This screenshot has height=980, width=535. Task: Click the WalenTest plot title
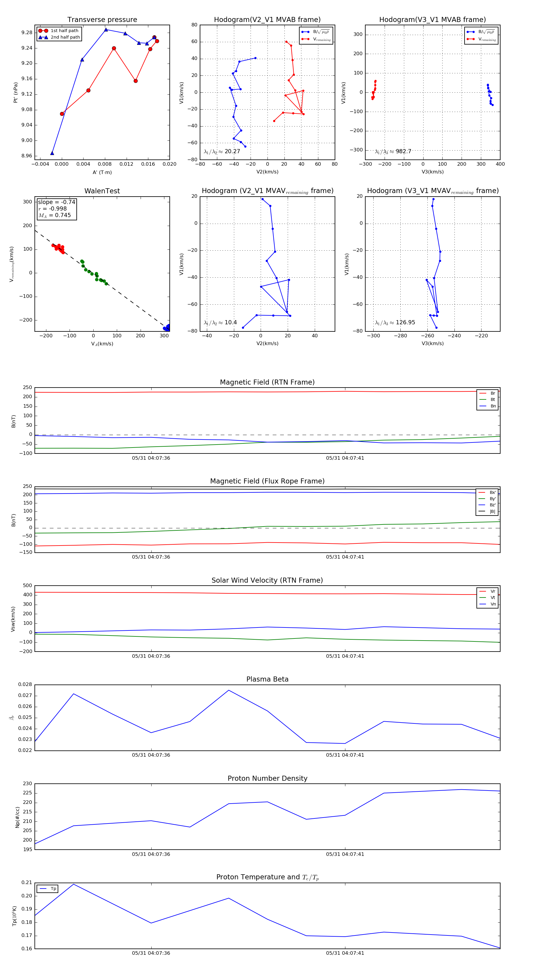tap(102, 191)
